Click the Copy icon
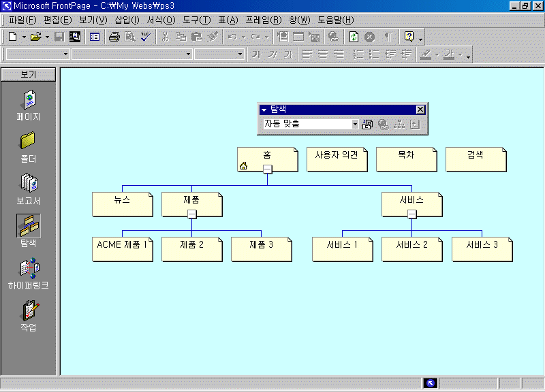 181,37
